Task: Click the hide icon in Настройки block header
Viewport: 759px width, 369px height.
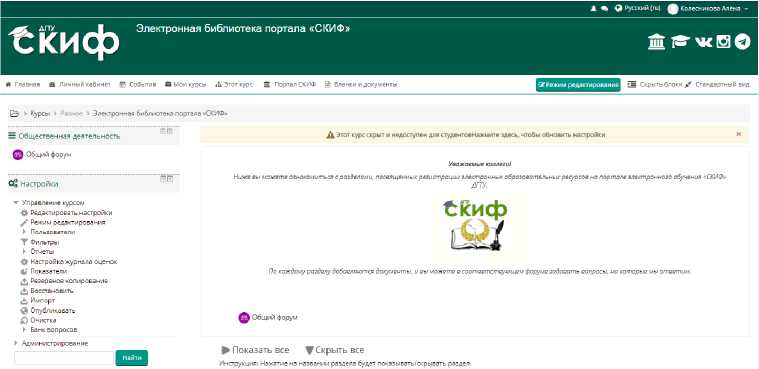Action: [x=163, y=179]
